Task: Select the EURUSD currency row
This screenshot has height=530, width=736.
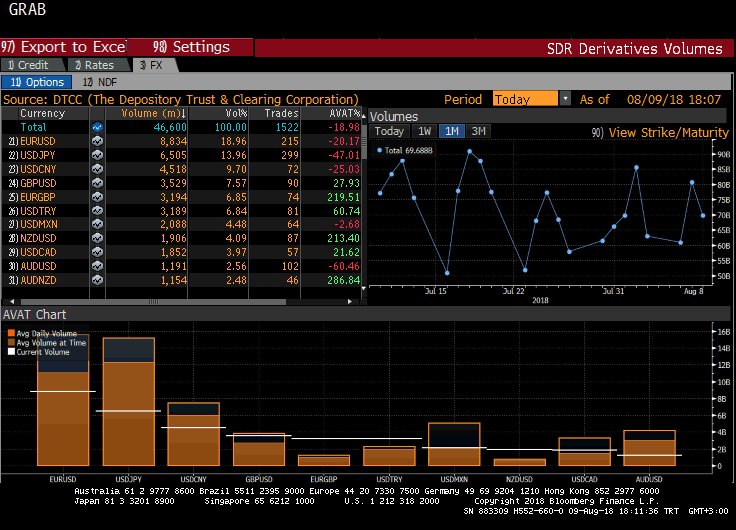Action: [181, 141]
